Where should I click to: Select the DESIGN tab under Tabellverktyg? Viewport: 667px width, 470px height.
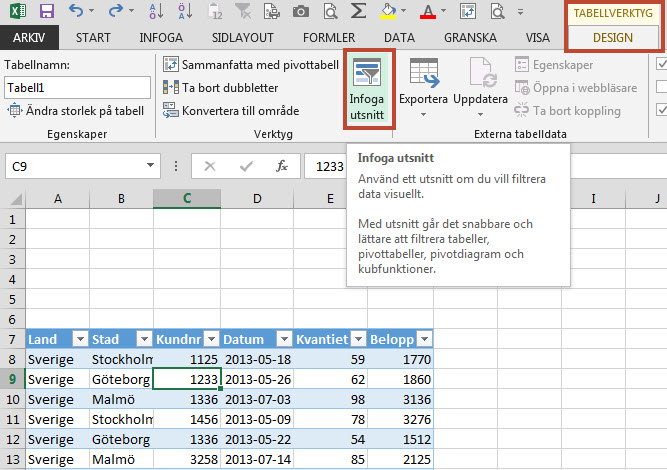[x=613, y=37]
